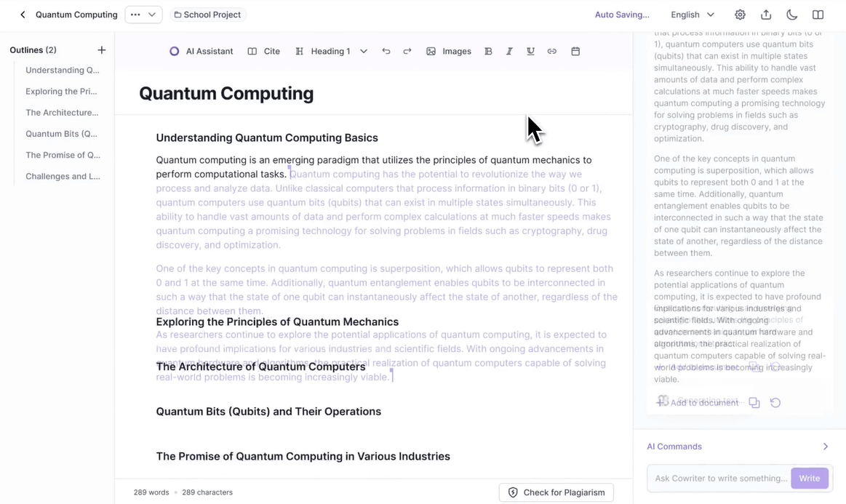Undo the last edit

tap(386, 51)
